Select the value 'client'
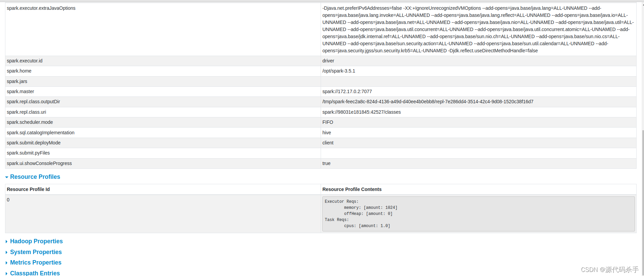The height and width of the screenshot is (276, 644). tap(328, 143)
